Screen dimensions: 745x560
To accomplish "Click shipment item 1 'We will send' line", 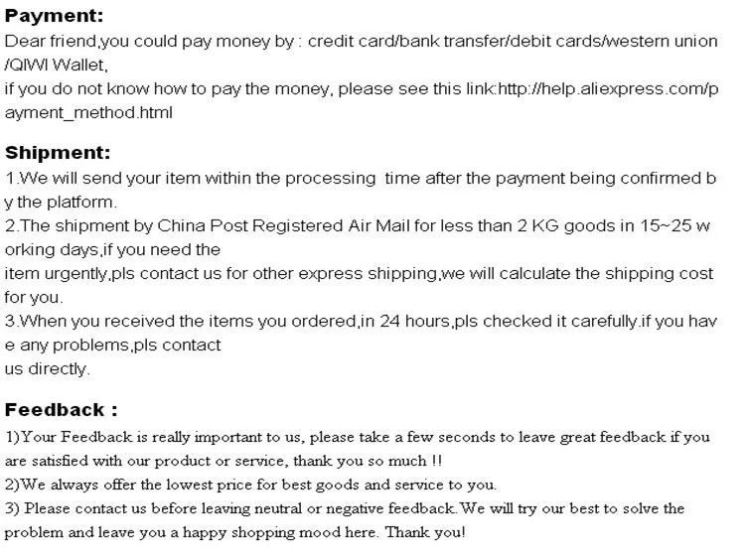I will pyautogui.click(x=361, y=178).
